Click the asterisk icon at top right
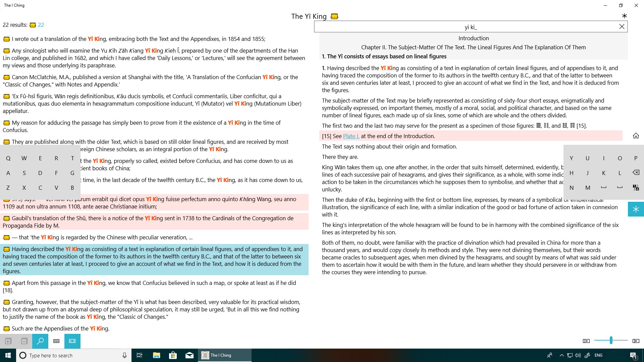 coord(624,16)
